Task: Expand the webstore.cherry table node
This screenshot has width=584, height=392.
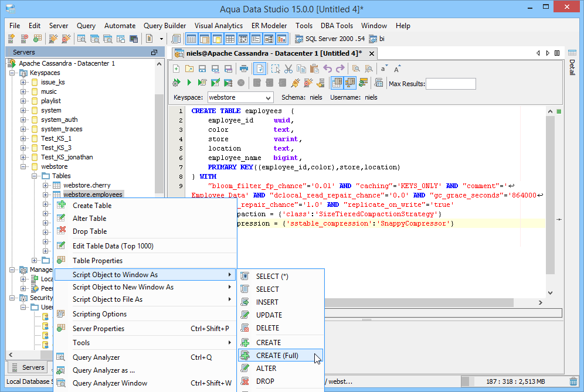Action: [45, 185]
